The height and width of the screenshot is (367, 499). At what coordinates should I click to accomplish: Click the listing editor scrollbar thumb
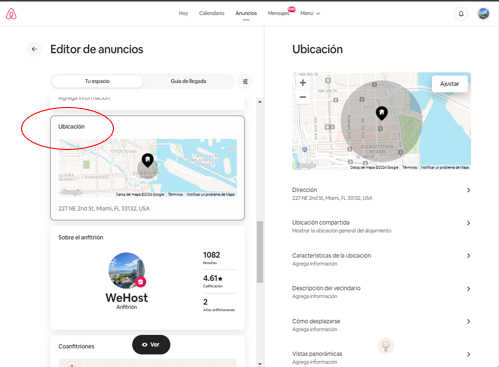pyautogui.click(x=260, y=252)
